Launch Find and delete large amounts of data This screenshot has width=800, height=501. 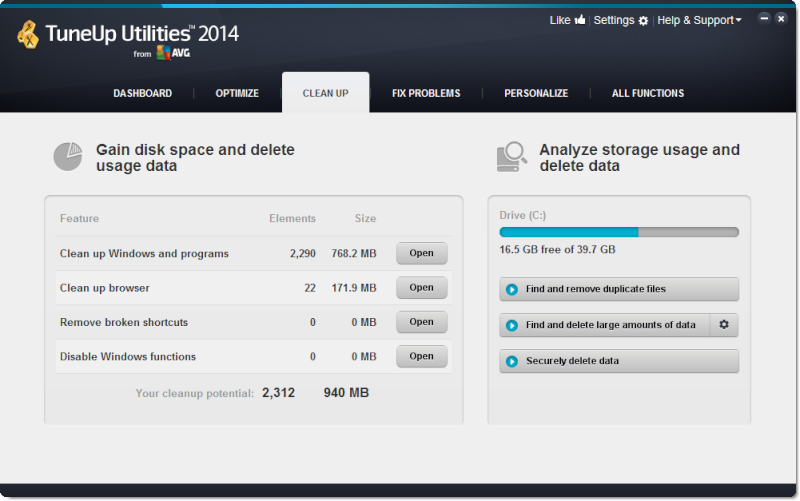tap(605, 325)
